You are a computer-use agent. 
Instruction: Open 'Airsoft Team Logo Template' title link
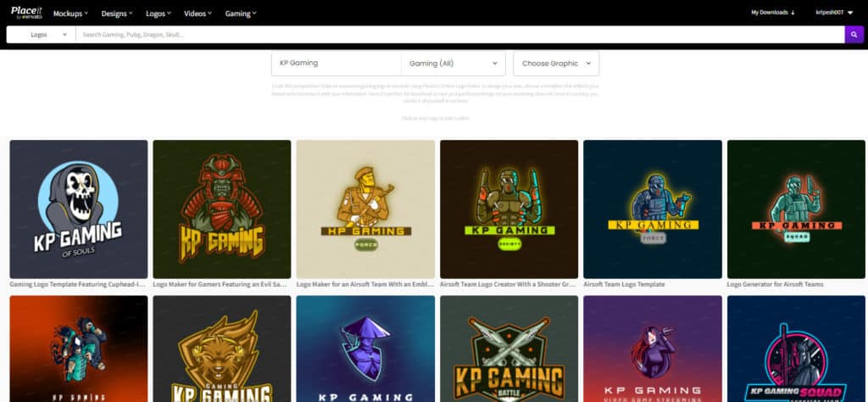point(624,284)
